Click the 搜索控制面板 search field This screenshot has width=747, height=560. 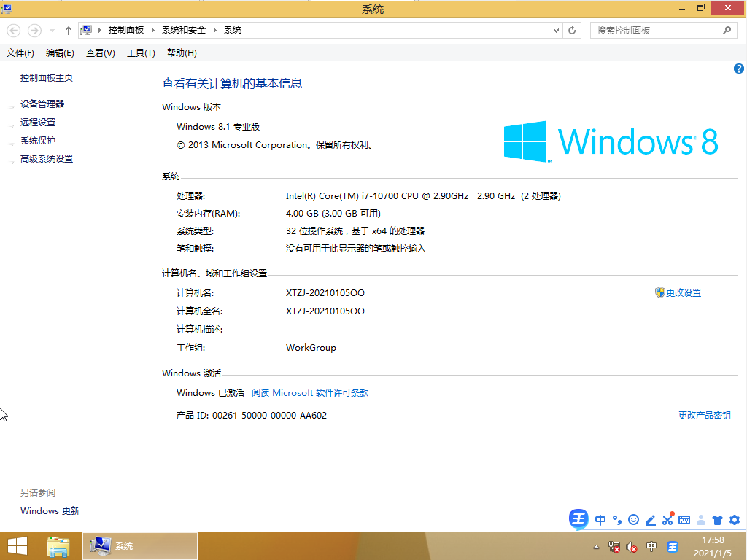pyautogui.click(x=657, y=30)
